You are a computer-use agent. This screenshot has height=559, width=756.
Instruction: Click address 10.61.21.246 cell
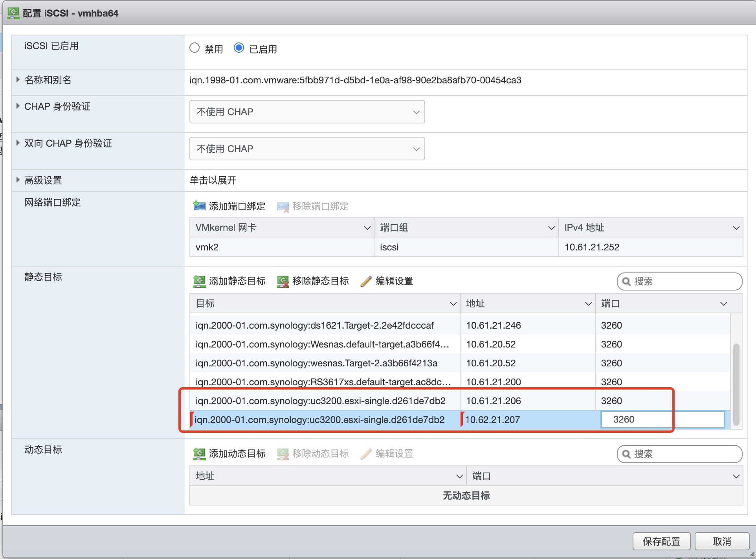[x=527, y=325]
